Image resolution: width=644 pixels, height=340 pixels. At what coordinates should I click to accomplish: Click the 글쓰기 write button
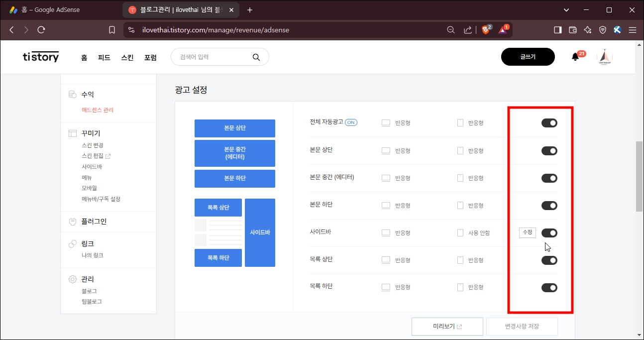[528, 57]
